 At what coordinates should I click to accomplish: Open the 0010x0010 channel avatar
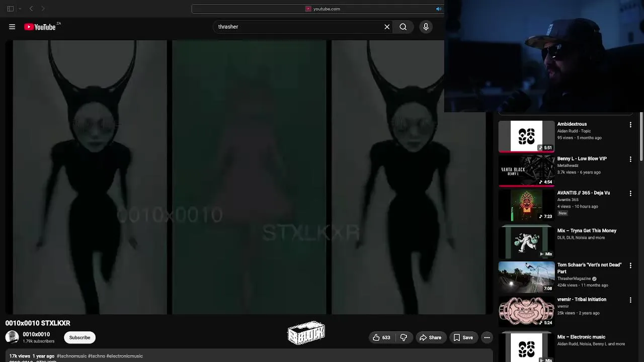12,337
